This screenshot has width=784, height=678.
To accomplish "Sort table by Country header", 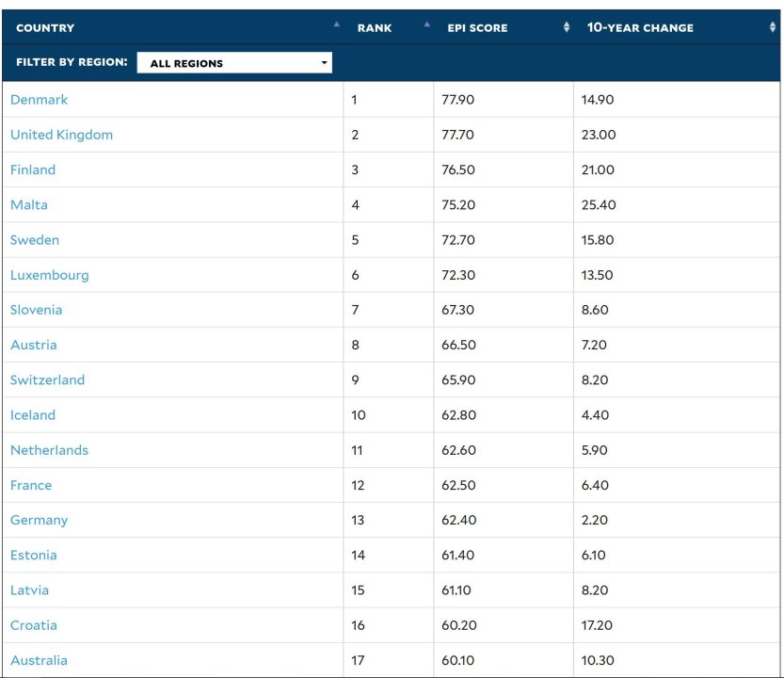I will point(45,28).
